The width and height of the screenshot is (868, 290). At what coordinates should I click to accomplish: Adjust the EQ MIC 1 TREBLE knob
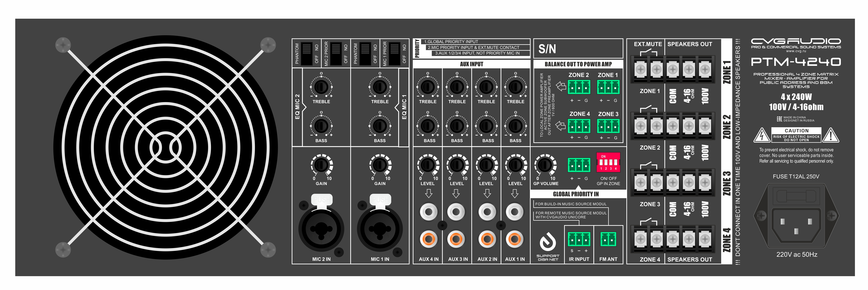click(x=380, y=87)
